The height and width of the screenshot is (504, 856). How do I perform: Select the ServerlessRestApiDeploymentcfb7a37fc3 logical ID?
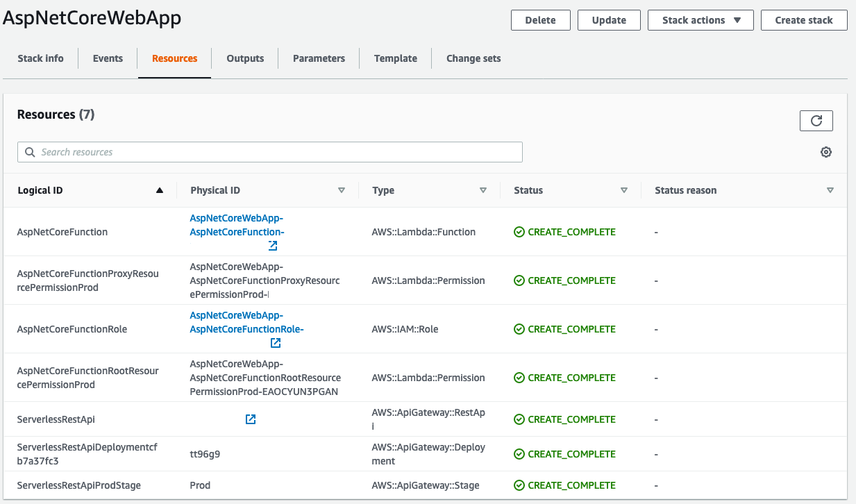click(x=87, y=454)
